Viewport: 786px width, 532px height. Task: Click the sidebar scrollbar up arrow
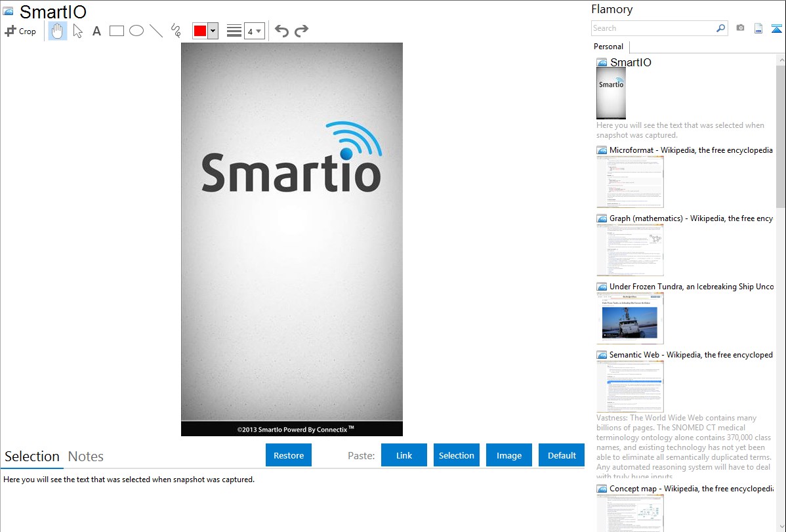click(x=781, y=60)
